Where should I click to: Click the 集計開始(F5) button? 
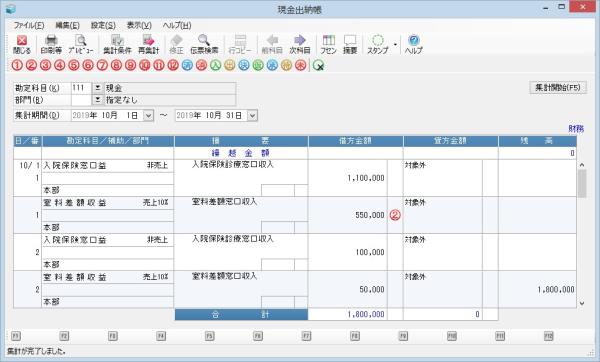(558, 88)
